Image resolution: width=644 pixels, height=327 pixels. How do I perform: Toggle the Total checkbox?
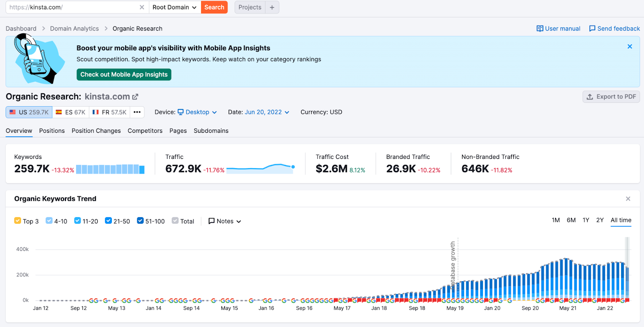click(x=175, y=220)
